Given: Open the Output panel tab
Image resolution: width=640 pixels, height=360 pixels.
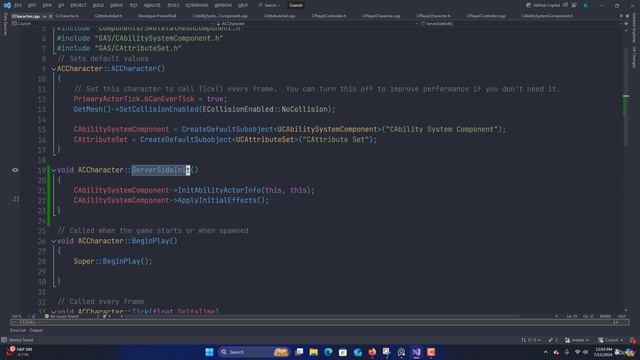Looking at the screenshot, I should coord(36,330).
